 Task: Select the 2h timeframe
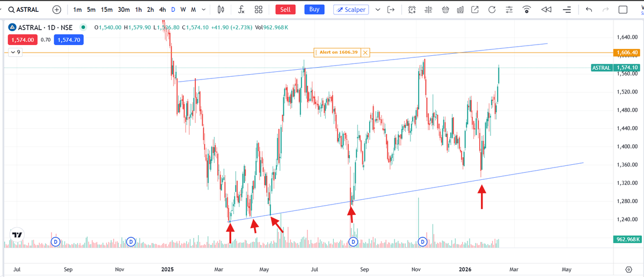150,10
